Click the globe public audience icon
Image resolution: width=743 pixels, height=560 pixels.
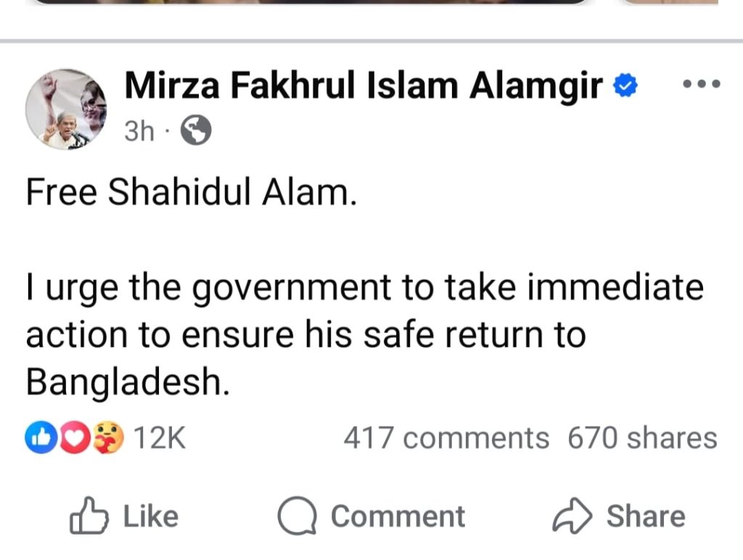(x=195, y=132)
